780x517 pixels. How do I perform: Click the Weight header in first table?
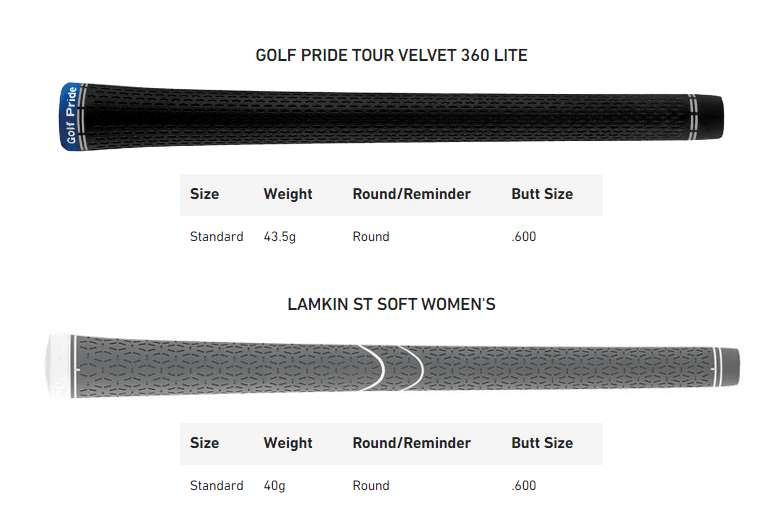pos(288,194)
